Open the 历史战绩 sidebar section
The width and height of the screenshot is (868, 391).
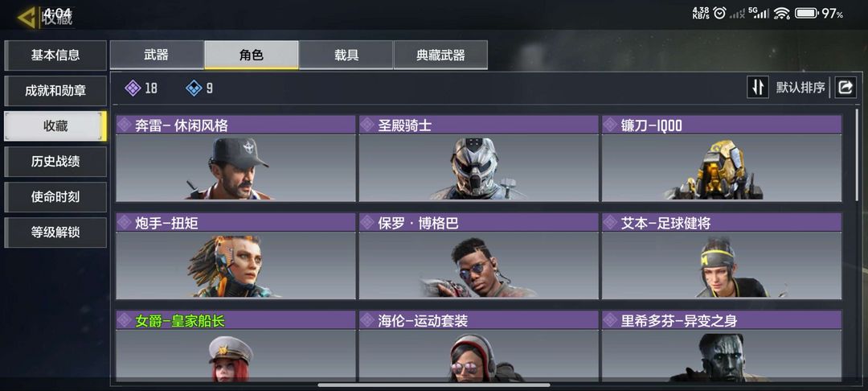55,162
